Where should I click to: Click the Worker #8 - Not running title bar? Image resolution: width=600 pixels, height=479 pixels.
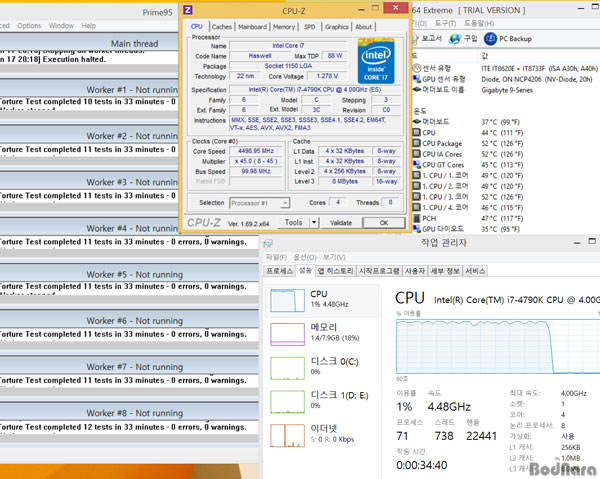(x=129, y=413)
